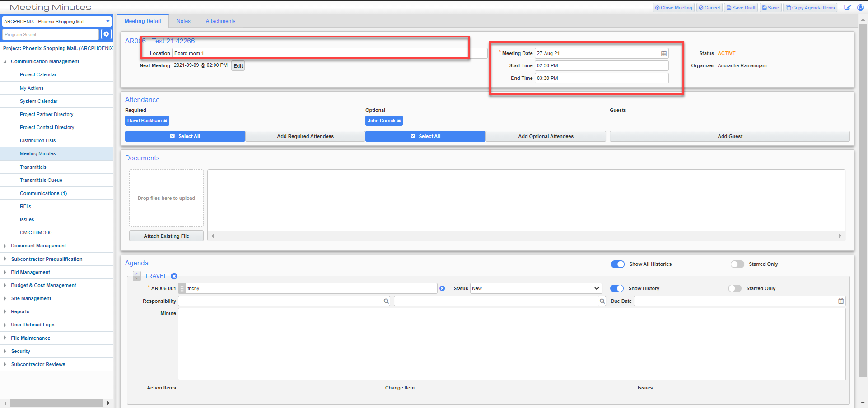Click the edit note icon top right

[848, 8]
